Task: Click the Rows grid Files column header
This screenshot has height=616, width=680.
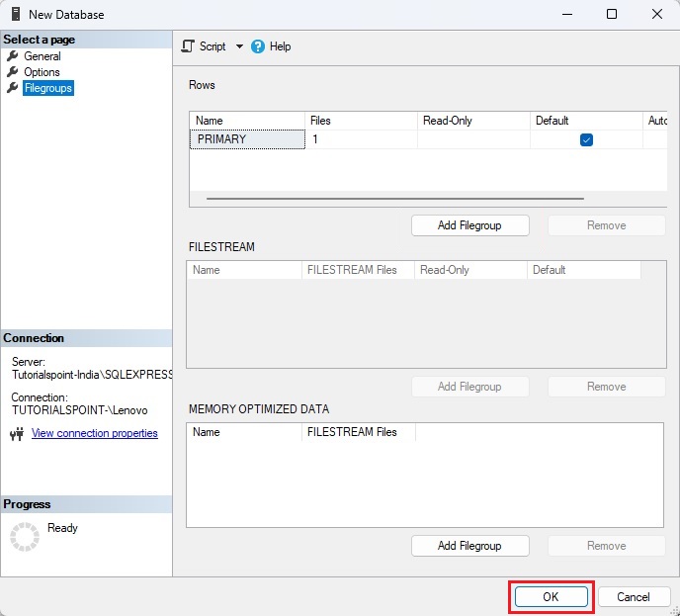Action: (x=362, y=121)
